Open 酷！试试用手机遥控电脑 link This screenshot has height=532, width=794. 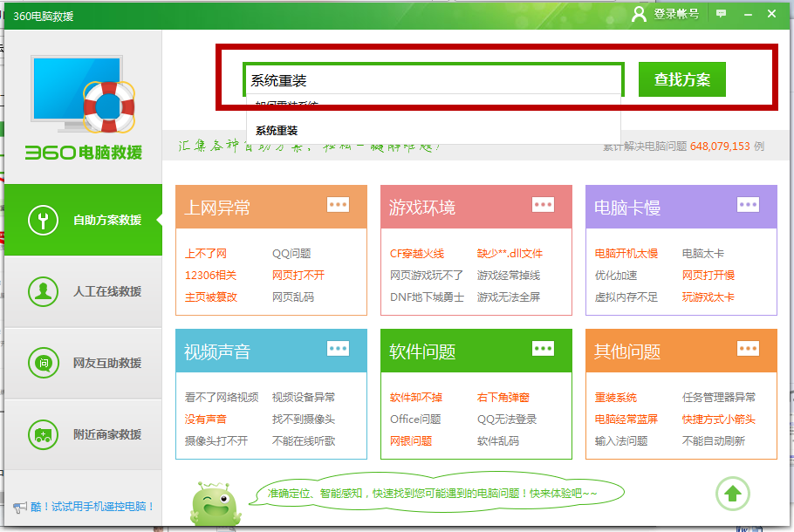[x=92, y=507]
